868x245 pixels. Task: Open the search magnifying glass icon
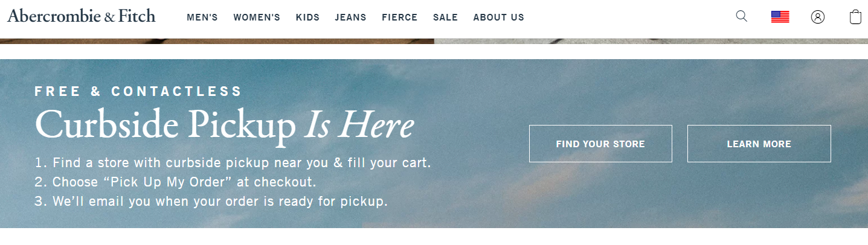pos(741,16)
